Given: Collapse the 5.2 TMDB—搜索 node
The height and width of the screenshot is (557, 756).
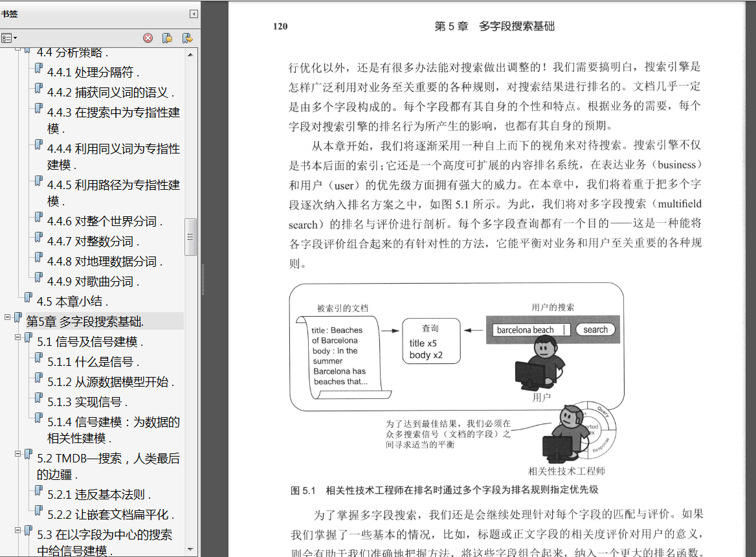Looking at the screenshot, I should (17, 454).
